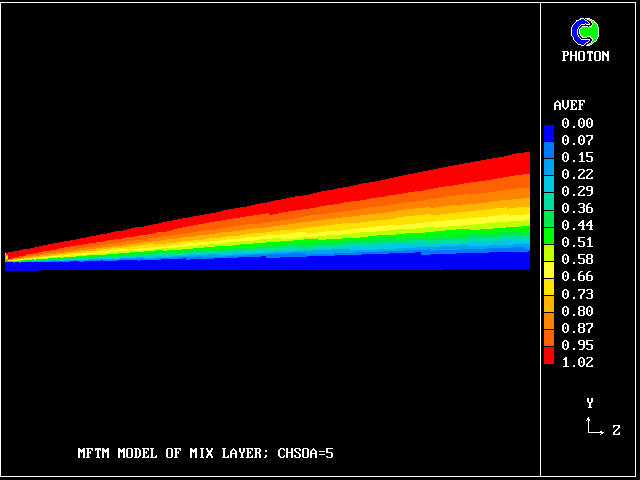Image resolution: width=640 pixels, height=480 pixels.
Task: Click the blue swatch beside 0.00
Action: pos(548,131)
